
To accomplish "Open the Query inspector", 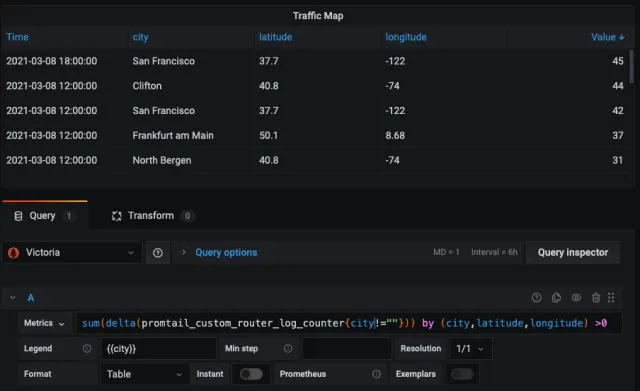I will pyautogui.click(x=573, y=253).
